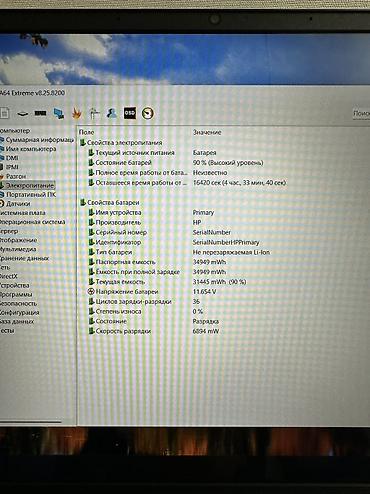This screenshot has width=370, height=494.
Task: Click the Поиск search field
Action: tap(361, 114)
